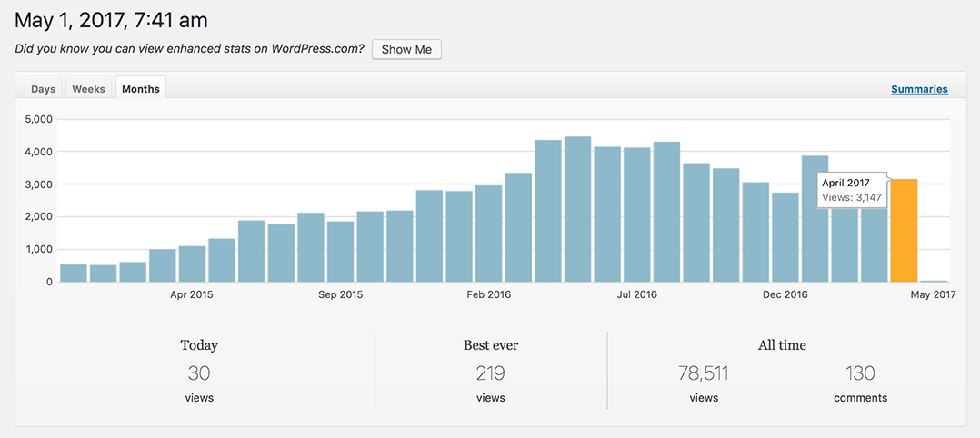Viewport: 980px width, 438px height.
Task: Open the Summaries link
Action: 919,89
